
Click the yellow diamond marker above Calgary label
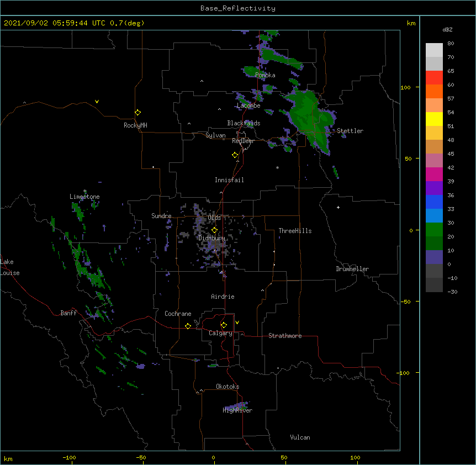point(224,325)
